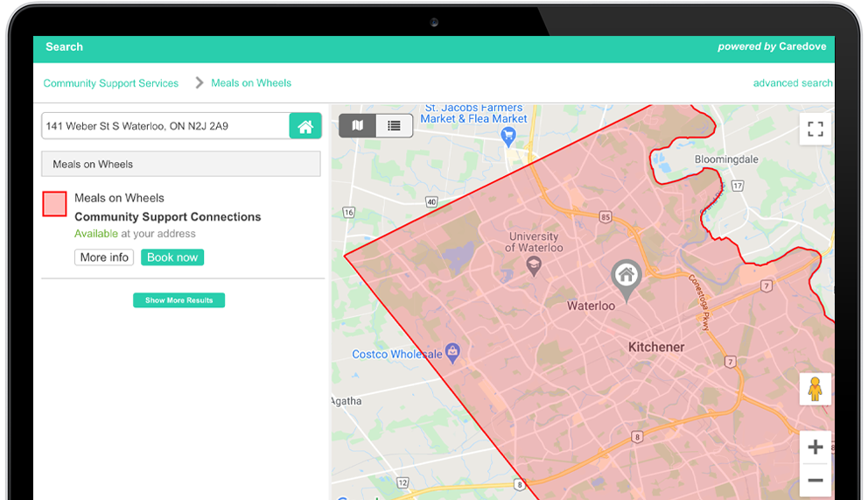868x500 pixels.
Task: Click the Bloomingdale label on map
Action: point(726,159)
